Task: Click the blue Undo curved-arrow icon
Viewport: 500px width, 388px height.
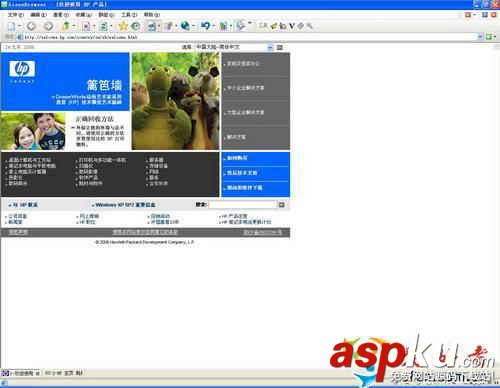Action: [x=205, y=26]
